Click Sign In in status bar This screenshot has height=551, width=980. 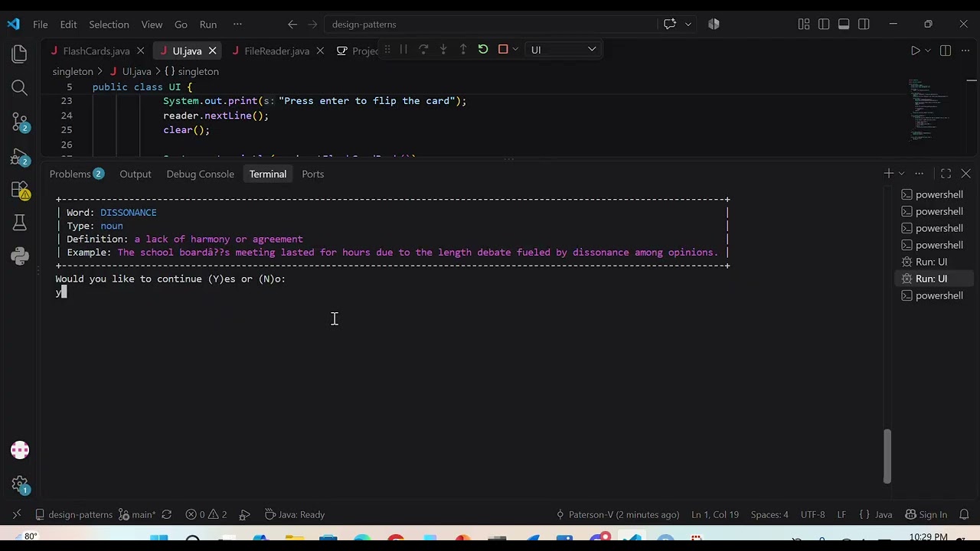pyautogui.click(x=926, y=514)
